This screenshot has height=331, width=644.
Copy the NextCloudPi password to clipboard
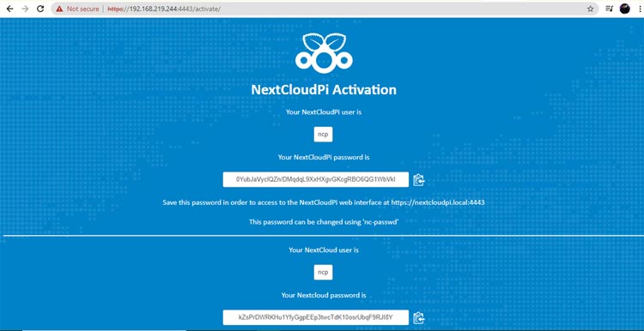tap(418, 180)
